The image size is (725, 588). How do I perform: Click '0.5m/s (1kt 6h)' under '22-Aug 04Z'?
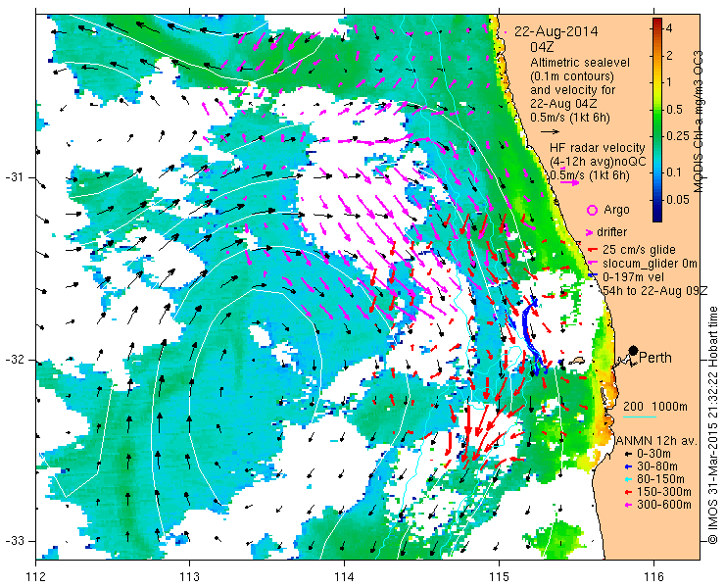pos(570,118)
